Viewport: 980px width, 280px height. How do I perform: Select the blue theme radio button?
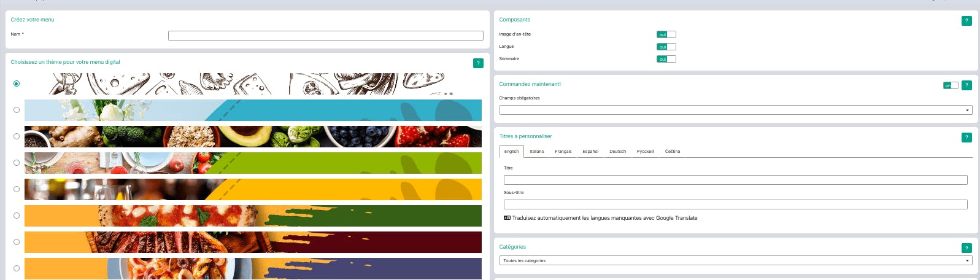(x=17, y=110)
